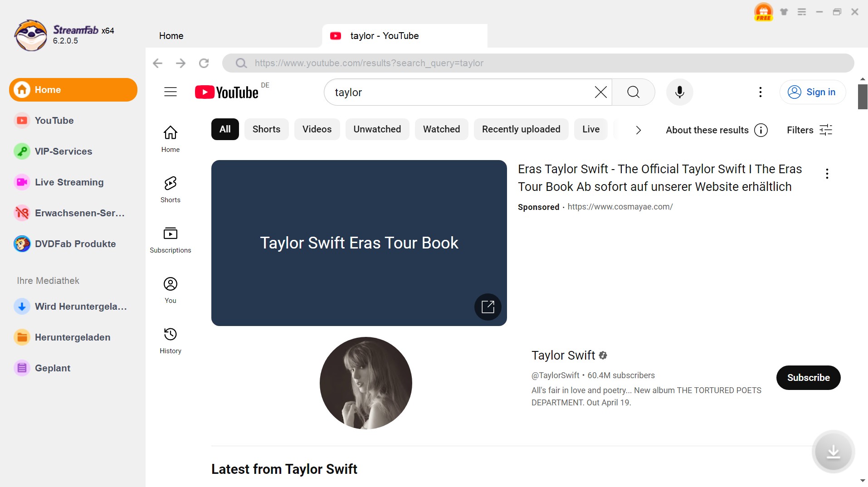Click the Sponsored label on the ad
Viewport: 868px width, 487px height.
(538, 207)
